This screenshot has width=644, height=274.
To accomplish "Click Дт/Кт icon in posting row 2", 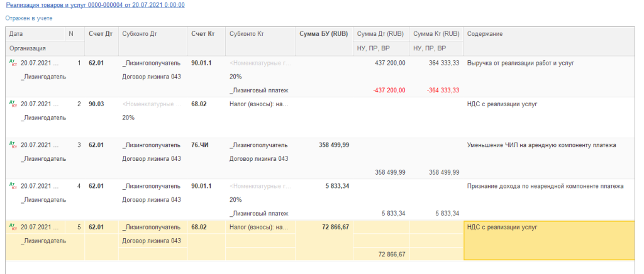I will point(13,104).
